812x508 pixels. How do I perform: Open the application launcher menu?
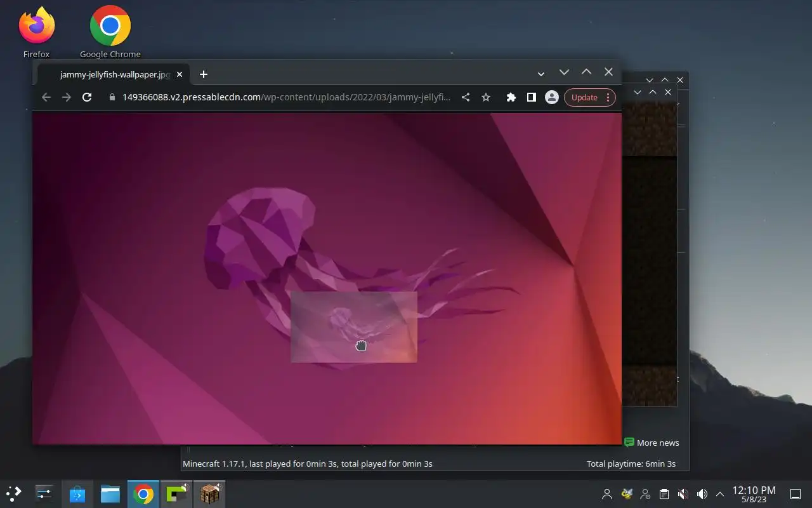pos(14,493)
